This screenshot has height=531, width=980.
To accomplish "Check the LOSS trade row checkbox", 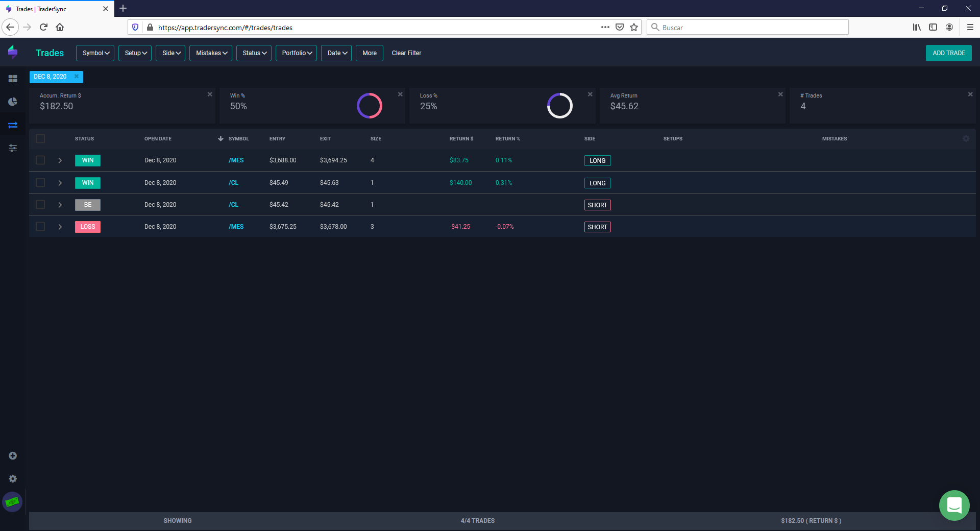I will (40, 227).
